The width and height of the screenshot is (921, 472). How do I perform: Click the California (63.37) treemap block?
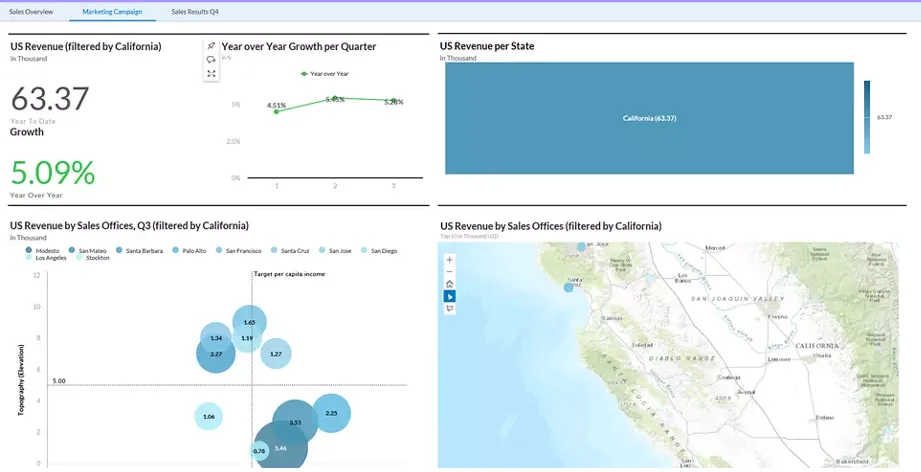click(x=648, y=118)
